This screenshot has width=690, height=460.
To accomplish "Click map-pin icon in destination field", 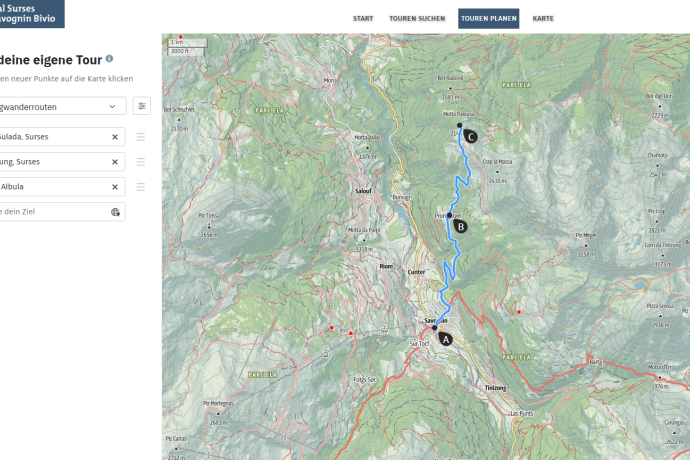I will pos(115,212).
